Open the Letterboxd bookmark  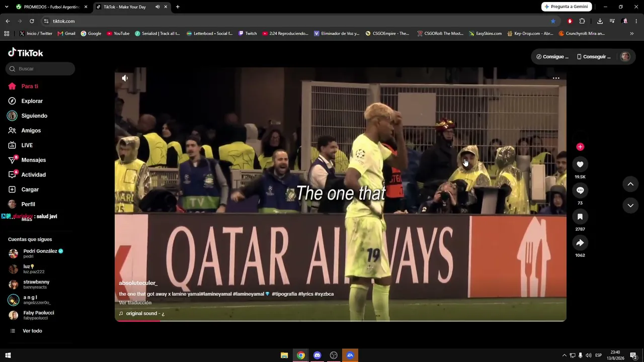click(x=209, y=34)
